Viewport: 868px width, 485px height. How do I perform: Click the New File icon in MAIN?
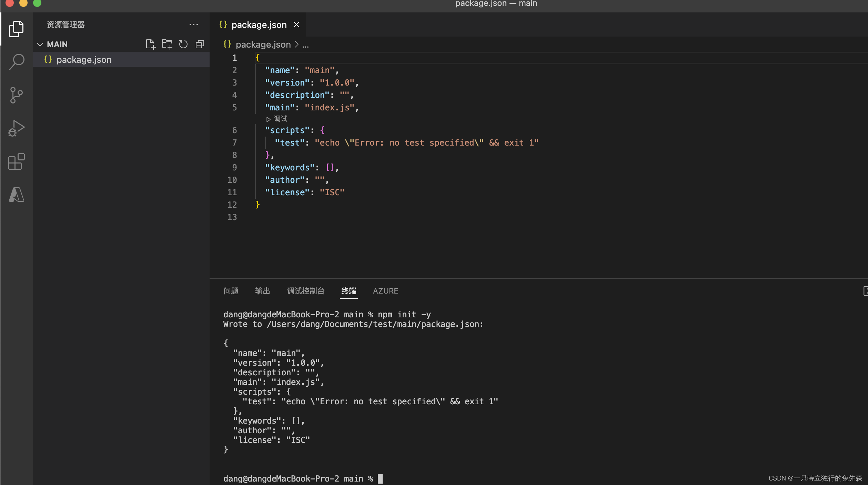[150, 44]
